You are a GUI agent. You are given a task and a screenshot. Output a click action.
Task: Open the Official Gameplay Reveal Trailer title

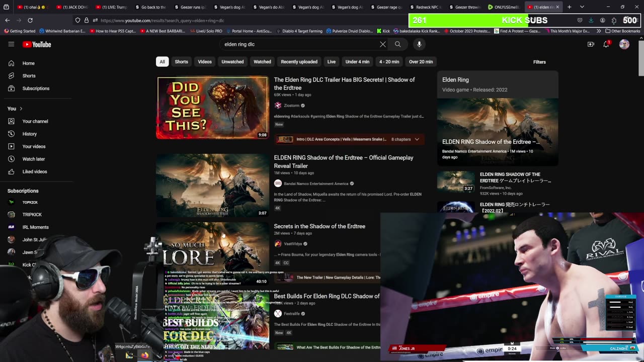coord(344,161)
